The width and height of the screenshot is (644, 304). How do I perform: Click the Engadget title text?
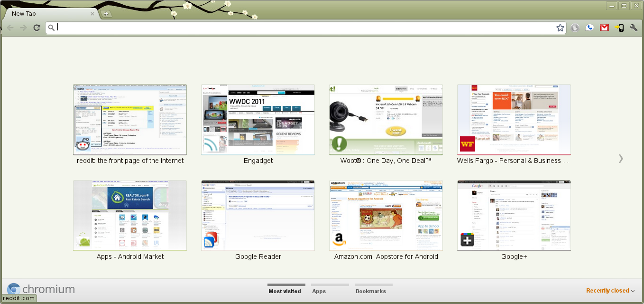tap(258, 161)
